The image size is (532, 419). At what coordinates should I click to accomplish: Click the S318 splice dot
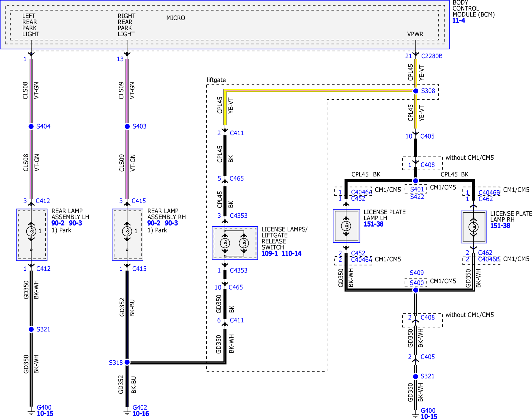127,362
